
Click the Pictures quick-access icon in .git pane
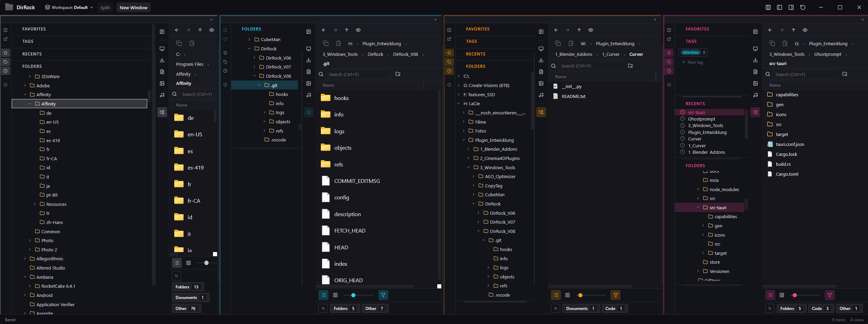309,84
